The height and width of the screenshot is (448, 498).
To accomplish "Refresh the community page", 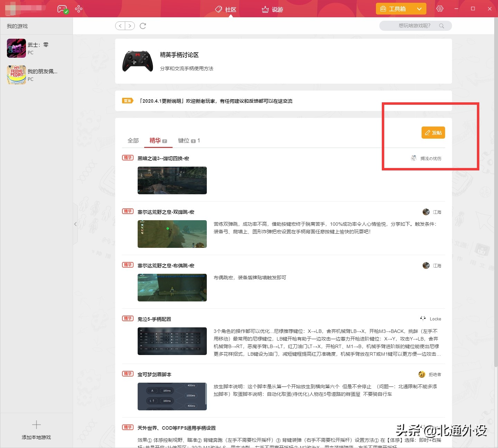I will (143, 26).
